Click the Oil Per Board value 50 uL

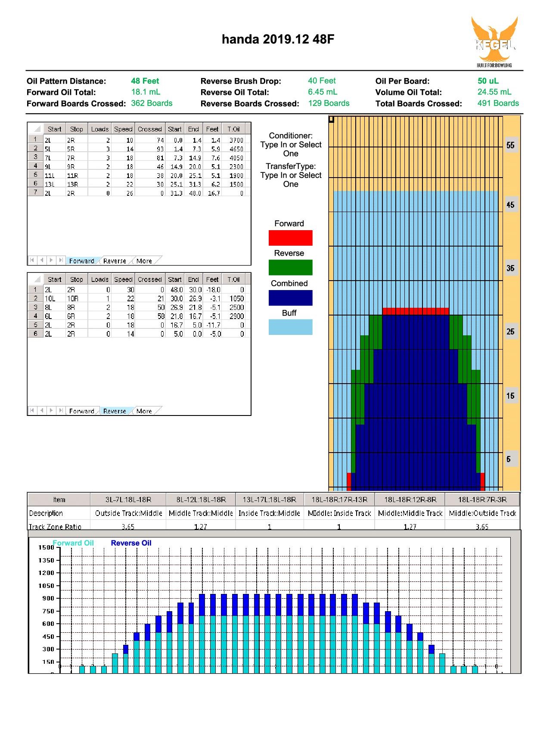click(488, 81)
